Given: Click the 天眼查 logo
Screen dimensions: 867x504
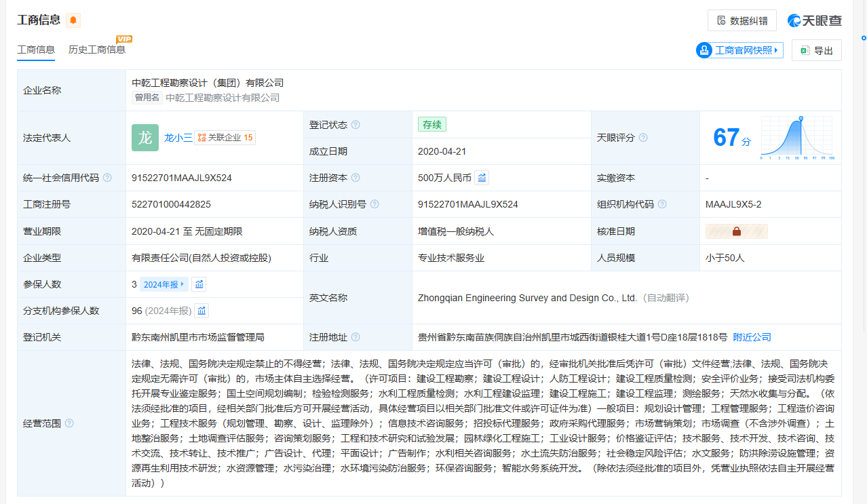Looking at the screenshot, I should pyautogui.click(x=815, y=20).
